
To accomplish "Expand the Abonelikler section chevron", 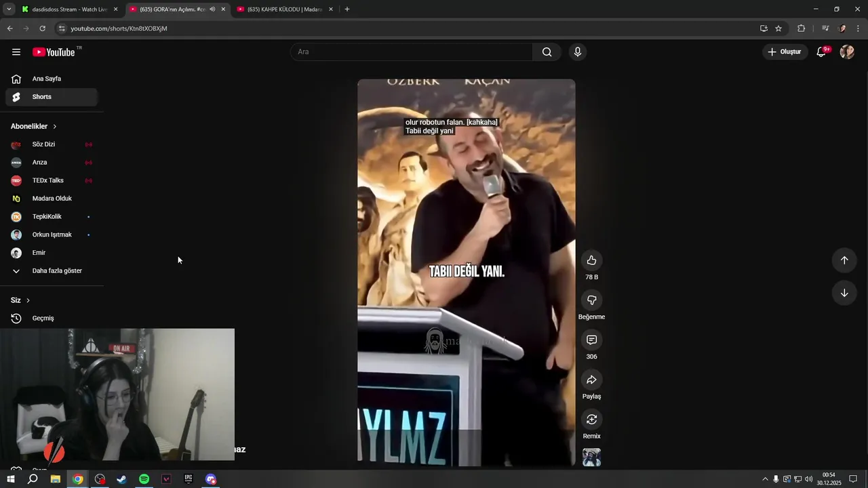I will (x=55, y=127).
